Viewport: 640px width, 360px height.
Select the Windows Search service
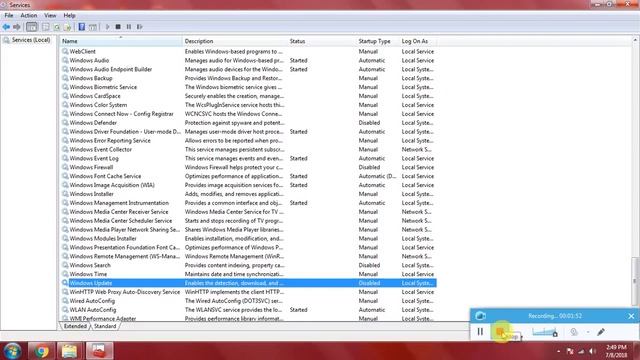(249, 265)
